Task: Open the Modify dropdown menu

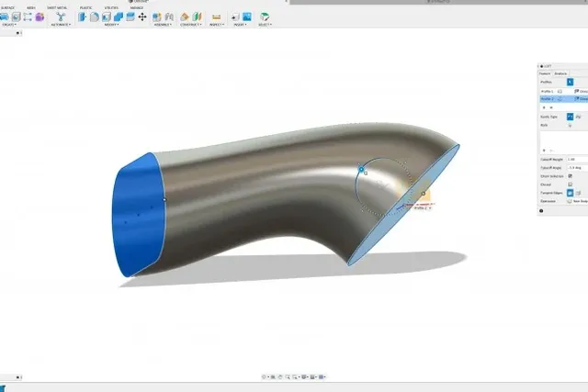Action: (111, 25)
